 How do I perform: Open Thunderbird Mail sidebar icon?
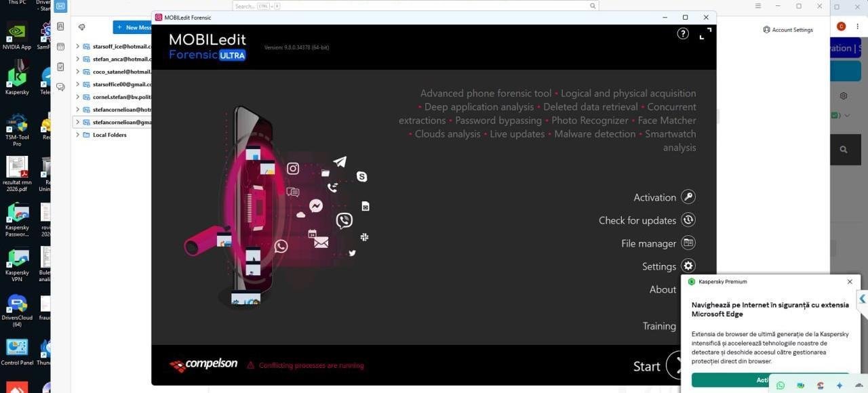click(x=60, y=7)
